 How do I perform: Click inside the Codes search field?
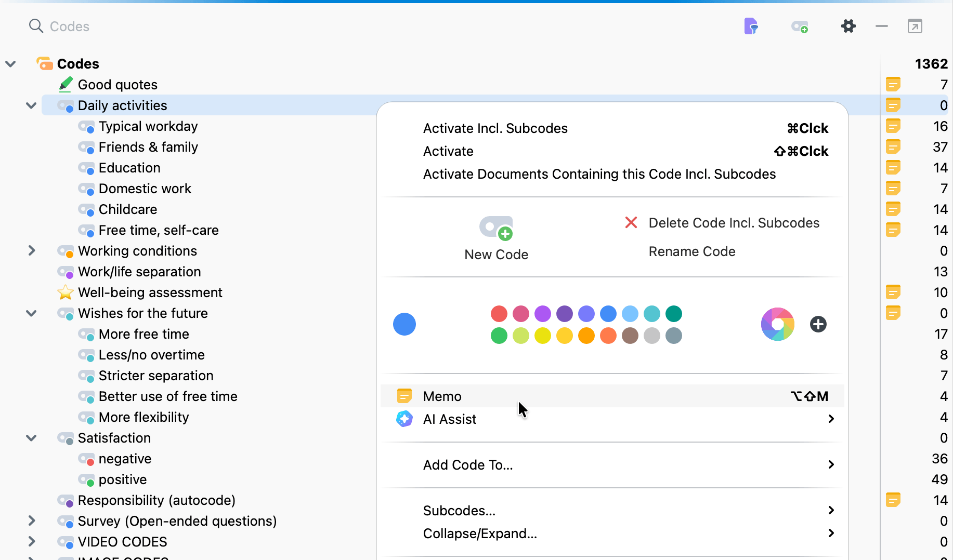point(104,26)
